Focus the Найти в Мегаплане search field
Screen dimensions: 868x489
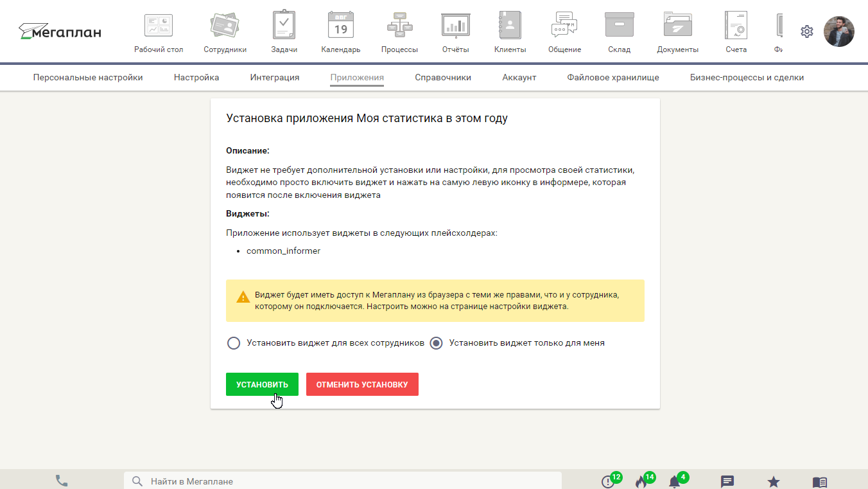343,481
